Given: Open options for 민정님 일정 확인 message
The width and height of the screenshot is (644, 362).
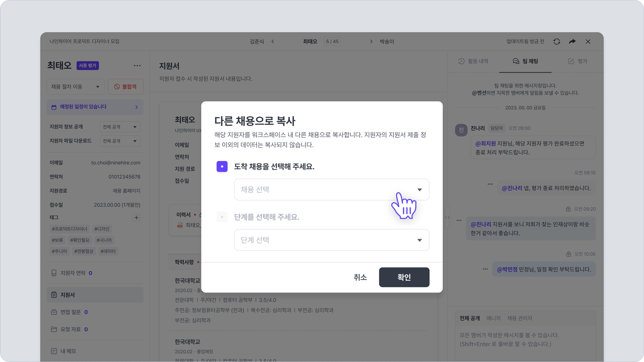Looking at the screenshot, I should (485, 269).
